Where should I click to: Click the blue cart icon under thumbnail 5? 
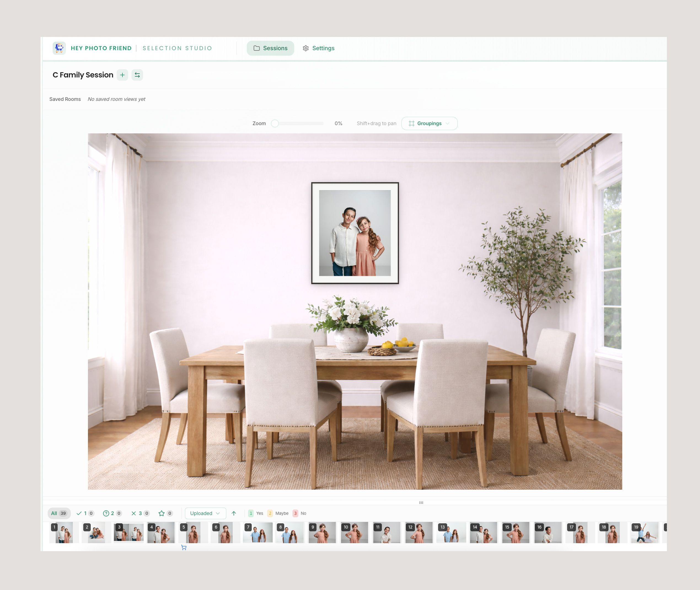[x=184, y=548]
